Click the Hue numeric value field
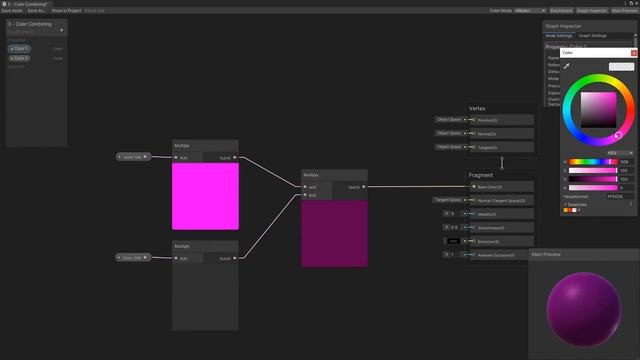The height and width of the screenshot is (360, 640). (x=627, y=162)
